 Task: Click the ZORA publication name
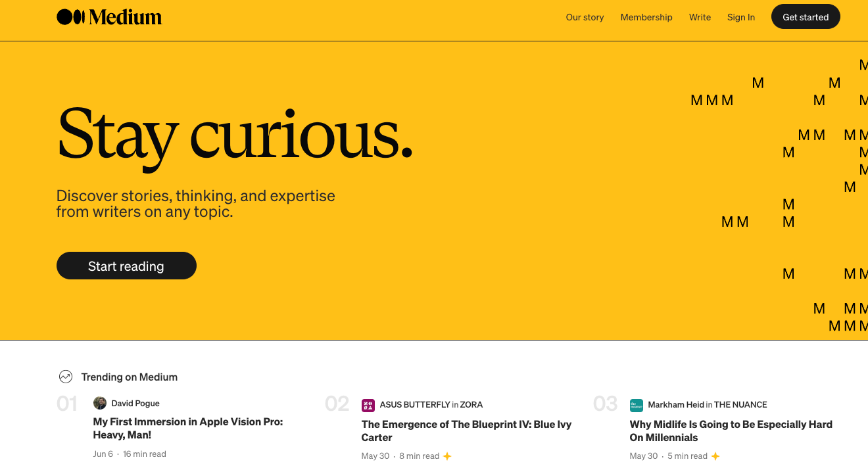(x=473, y=404)
